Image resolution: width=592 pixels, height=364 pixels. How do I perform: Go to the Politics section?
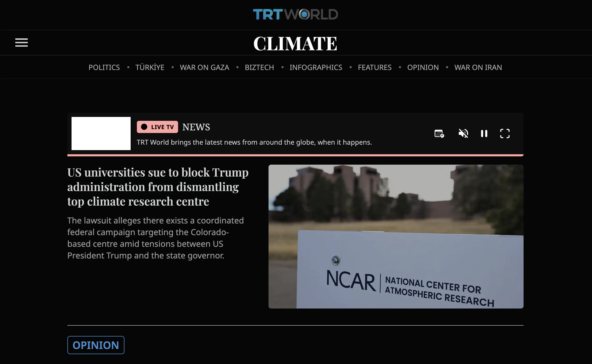point(104,67)
